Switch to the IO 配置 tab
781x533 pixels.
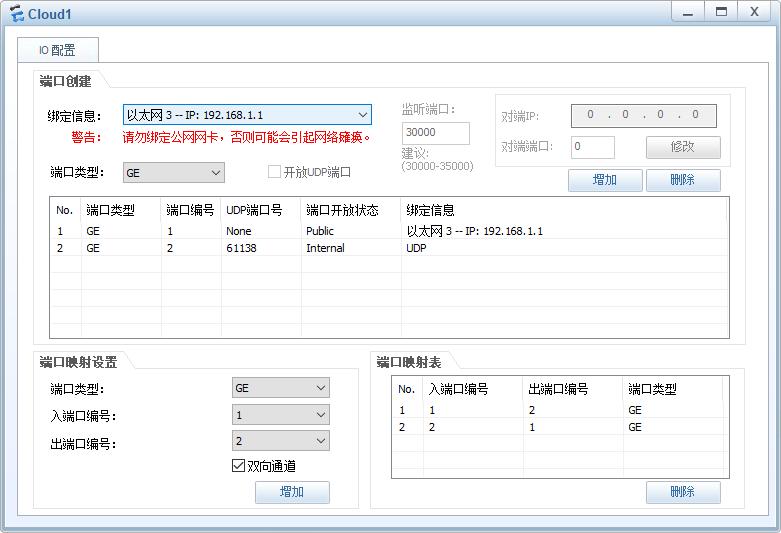[x=58, y=50]
